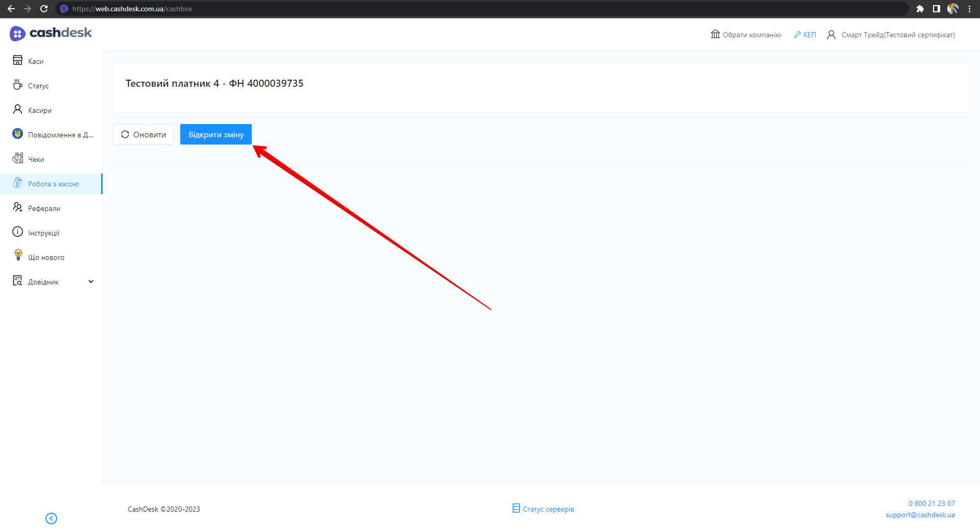
Task: Click the Каси store icon in sidebar
Action: point(17,61)
